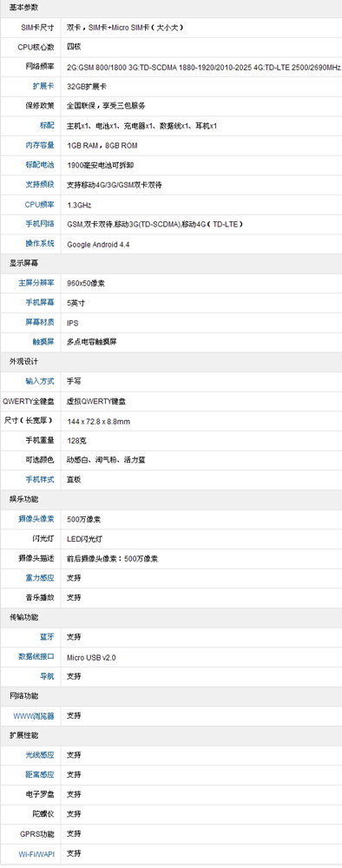The width and height of the screenshot is (342, 868).
Task: Open the 标配 label link
Action: click(x=47, y=126)
